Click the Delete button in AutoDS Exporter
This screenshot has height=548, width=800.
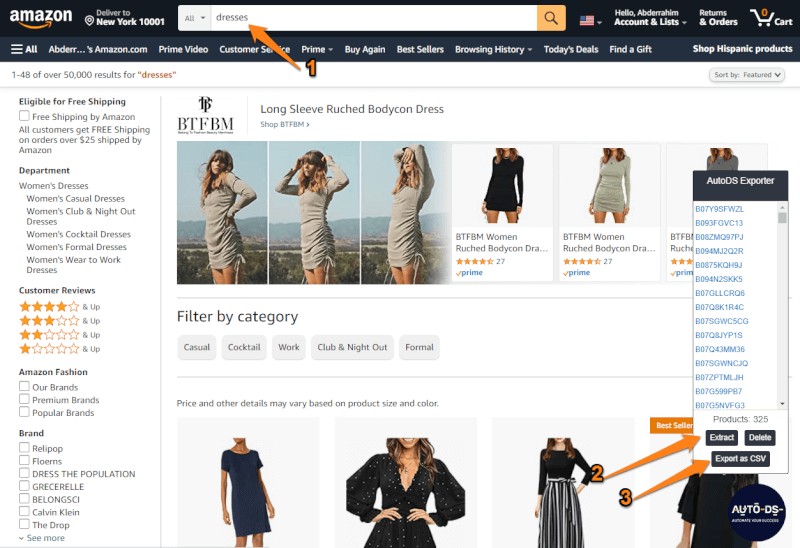coord(760,437)
